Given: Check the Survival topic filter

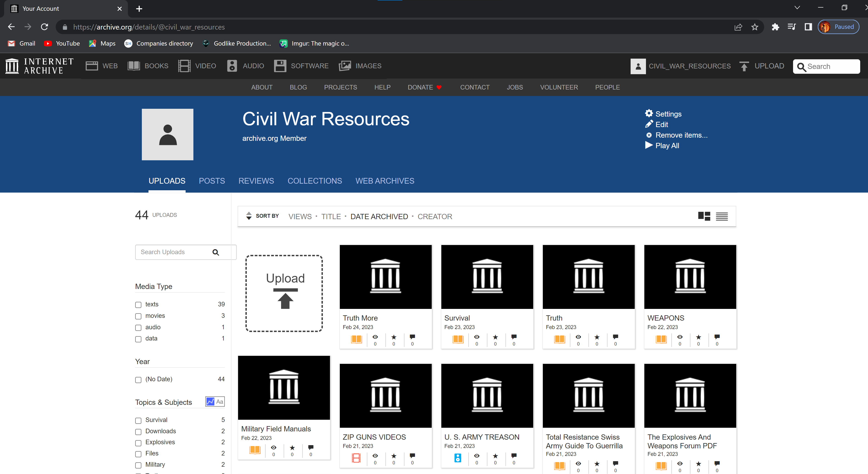Looking at the screenshot, I should tap(138, 420).
